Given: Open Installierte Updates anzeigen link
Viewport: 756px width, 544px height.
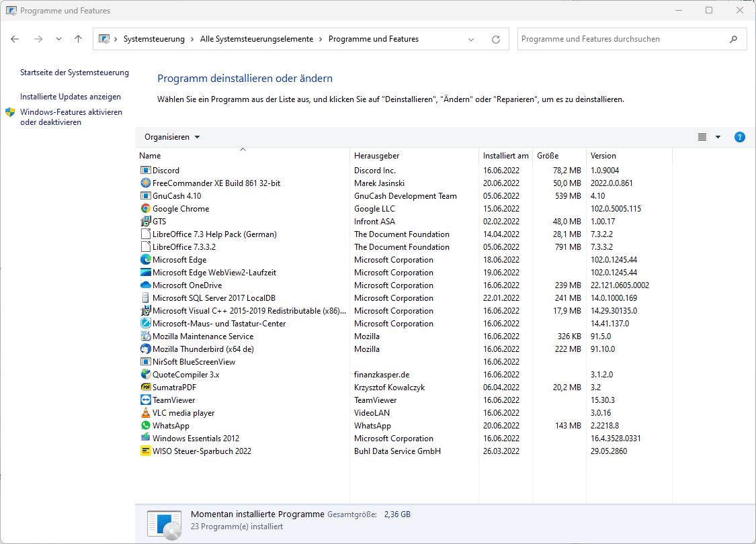Looking at the screenshot, I should point(71,97).
